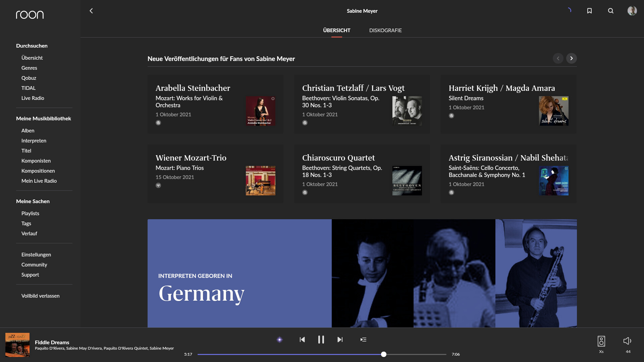
Task: Open Einstellungen settings
Action: click(x=36, y=254)
